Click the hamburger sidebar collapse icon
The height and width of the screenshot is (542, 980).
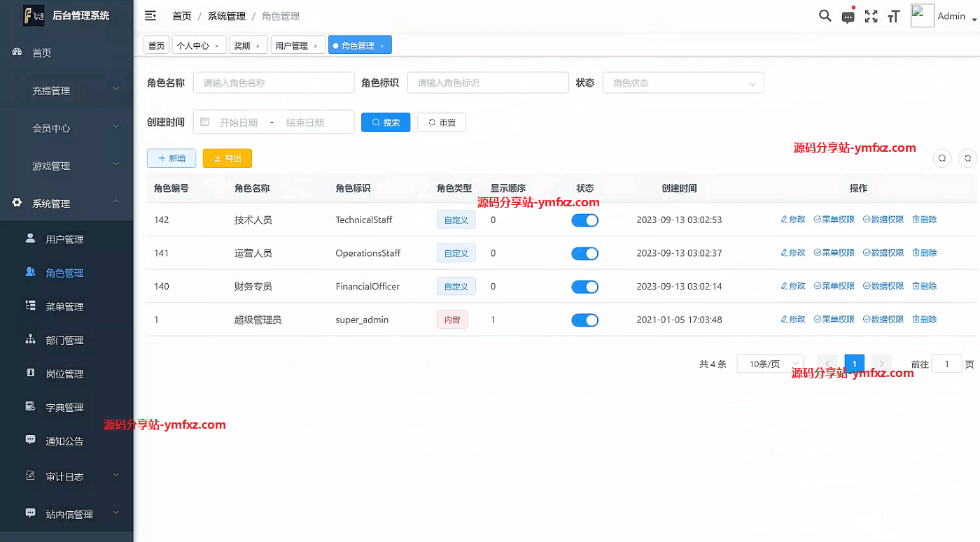pyautogui.click(x=150, y=15)
